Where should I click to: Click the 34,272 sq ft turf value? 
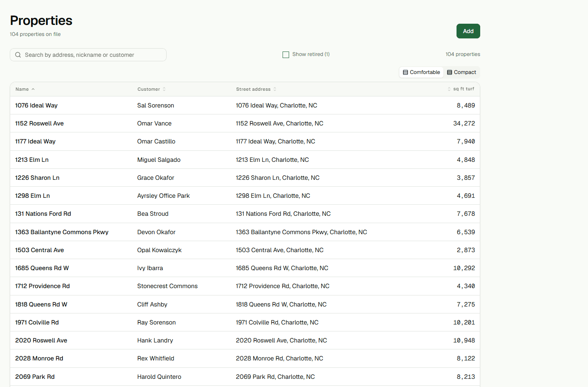click(x=464, y=123)
